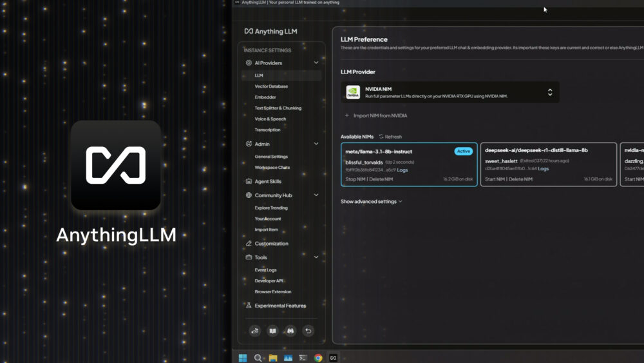This screenshot has height=363, width=644.
Task: Collapse the Tools section chevron
Action: click(x=316, y=257)
